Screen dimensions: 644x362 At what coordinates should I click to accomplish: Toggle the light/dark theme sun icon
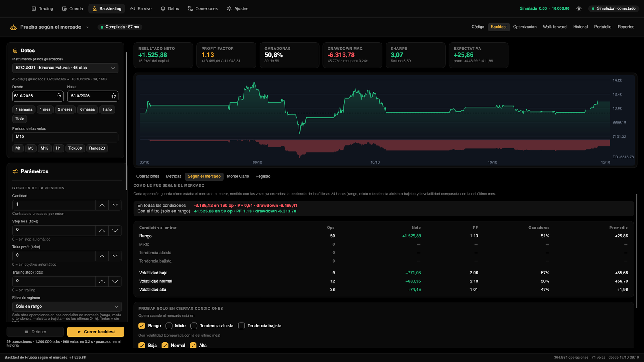tap(579, 8)
